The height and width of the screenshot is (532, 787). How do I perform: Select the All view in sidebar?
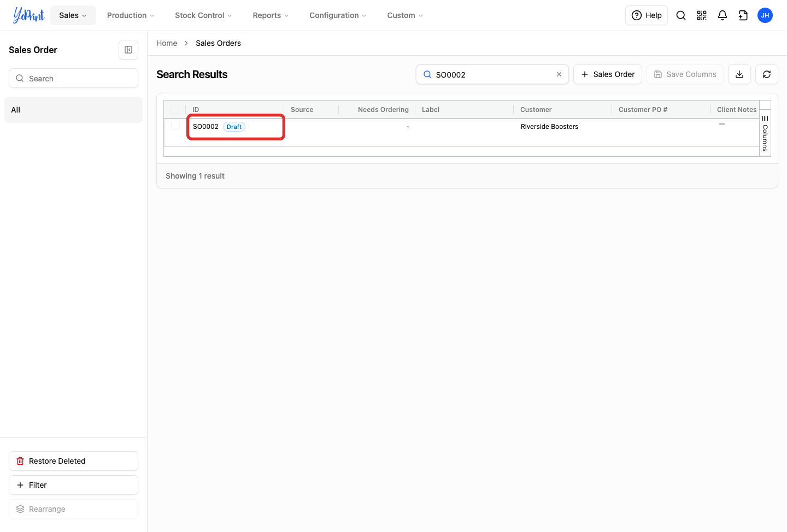coord(73,110)
